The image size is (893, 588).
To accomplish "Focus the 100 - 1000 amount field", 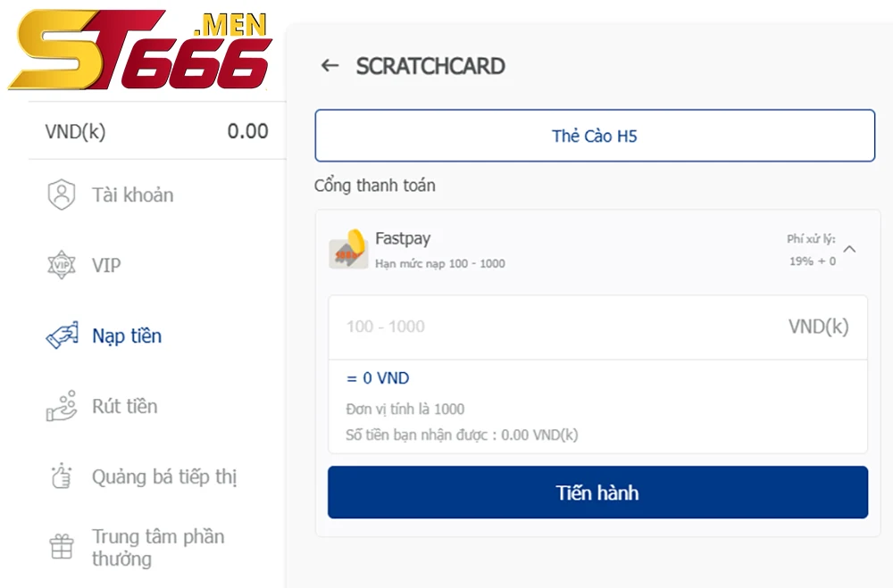I will (x=597, y=327).
